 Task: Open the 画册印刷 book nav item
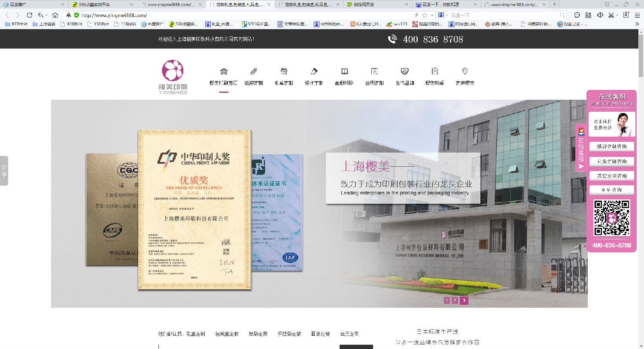tap(344, 77)
